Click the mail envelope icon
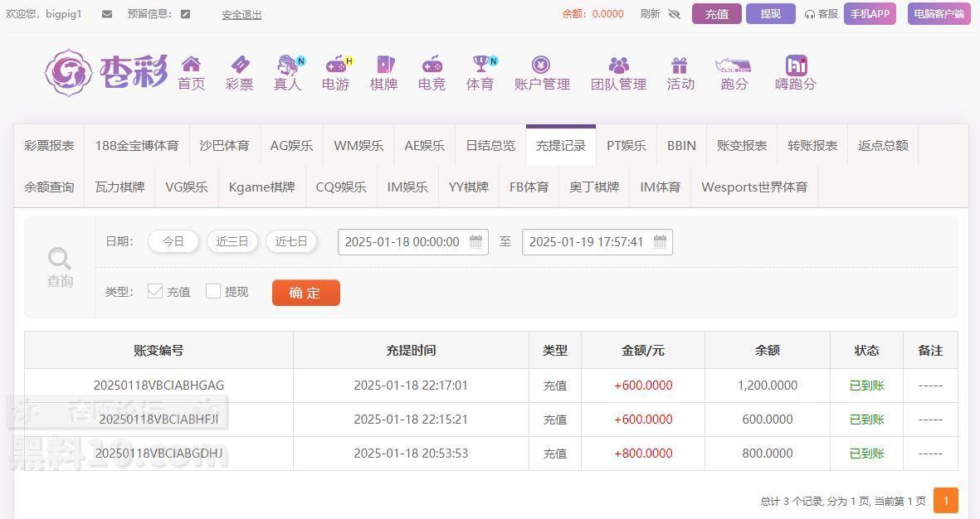Viewport: 980px width, 519px height. (x=107, y=14)
